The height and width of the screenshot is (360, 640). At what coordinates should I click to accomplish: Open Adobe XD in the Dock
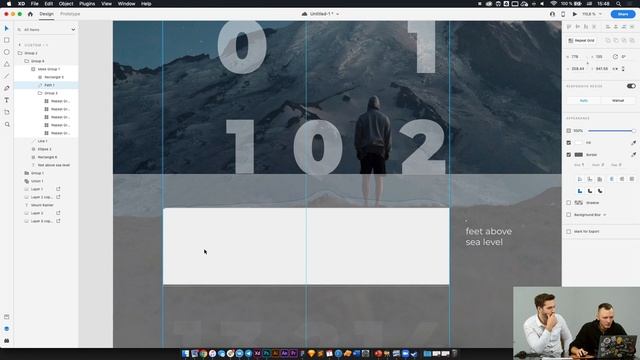(257, 353)
